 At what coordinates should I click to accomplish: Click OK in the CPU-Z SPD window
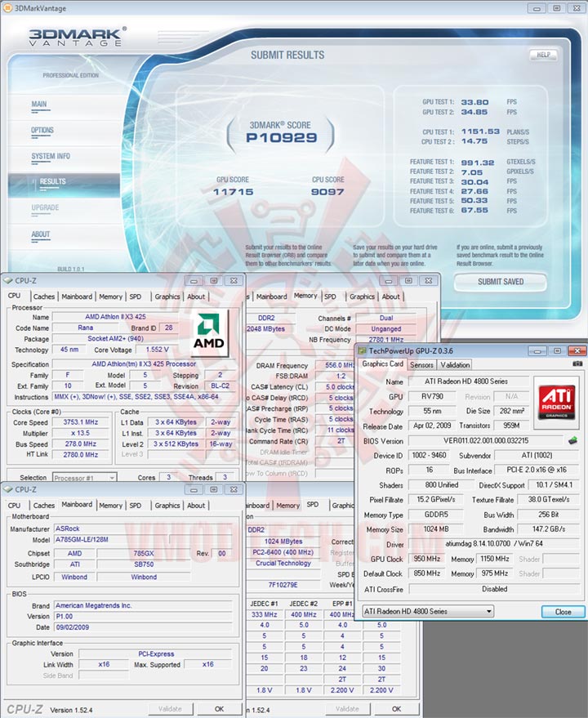[397, 709]
